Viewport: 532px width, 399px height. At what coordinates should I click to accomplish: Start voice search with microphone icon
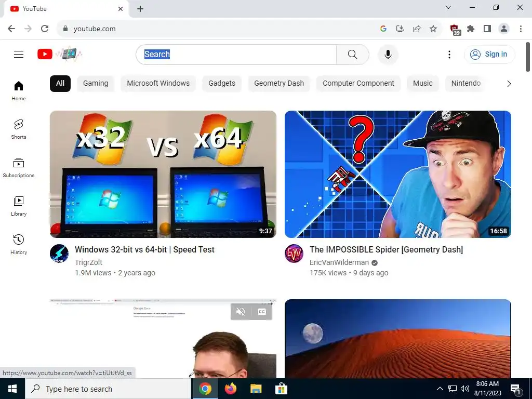tap(388, 54)
